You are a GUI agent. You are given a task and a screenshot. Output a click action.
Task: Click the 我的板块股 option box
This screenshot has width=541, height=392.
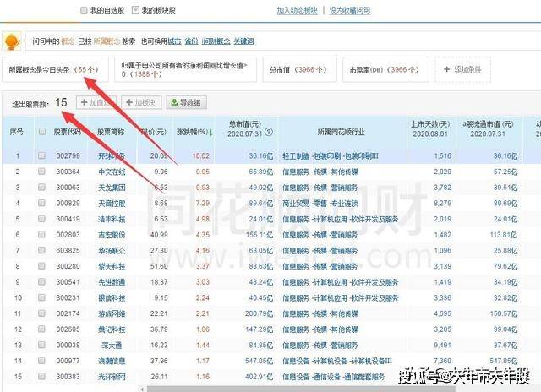point(135,10)
